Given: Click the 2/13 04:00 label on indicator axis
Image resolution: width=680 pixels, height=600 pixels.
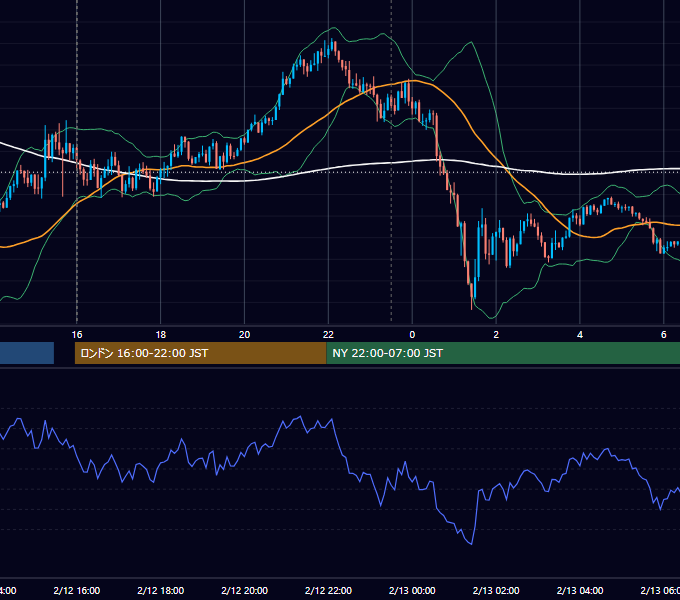Looking at the screenshot, I should tap(580, 591).
